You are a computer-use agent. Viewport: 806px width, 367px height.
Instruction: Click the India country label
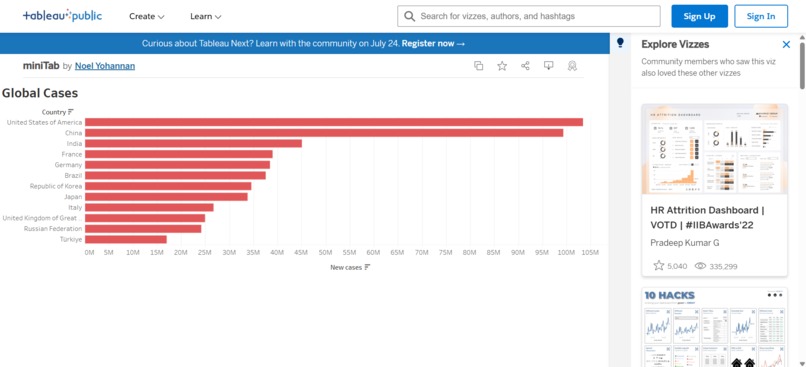coord(74,143)
